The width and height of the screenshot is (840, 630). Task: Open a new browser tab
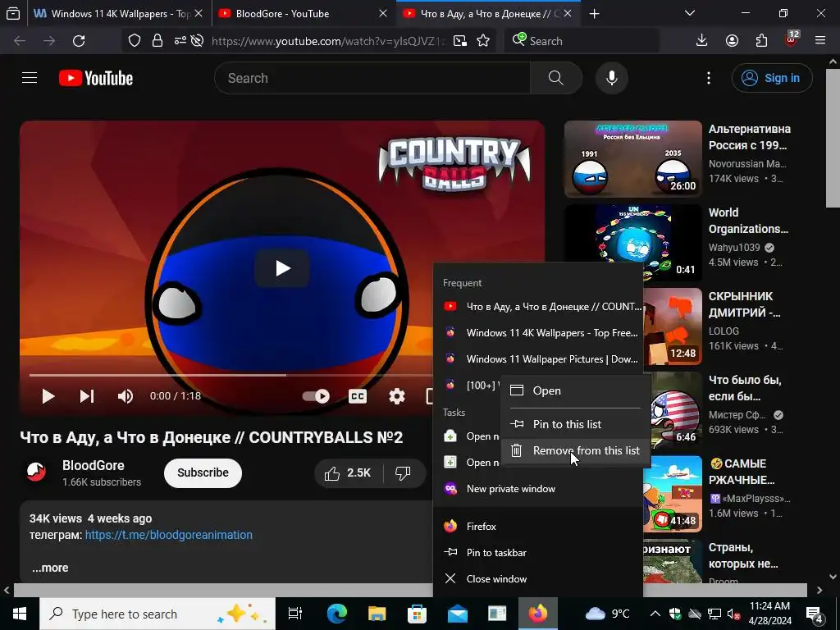pos(594,14)
